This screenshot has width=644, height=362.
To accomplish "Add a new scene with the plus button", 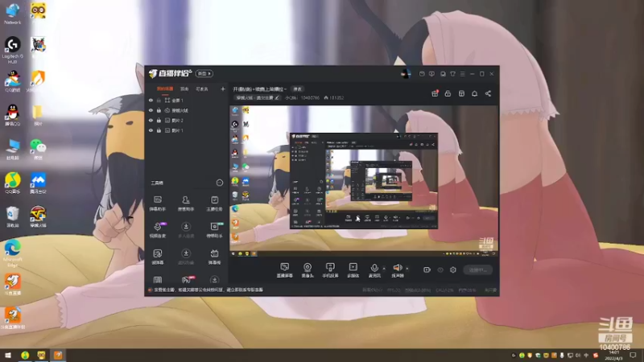I will [223, 88].
